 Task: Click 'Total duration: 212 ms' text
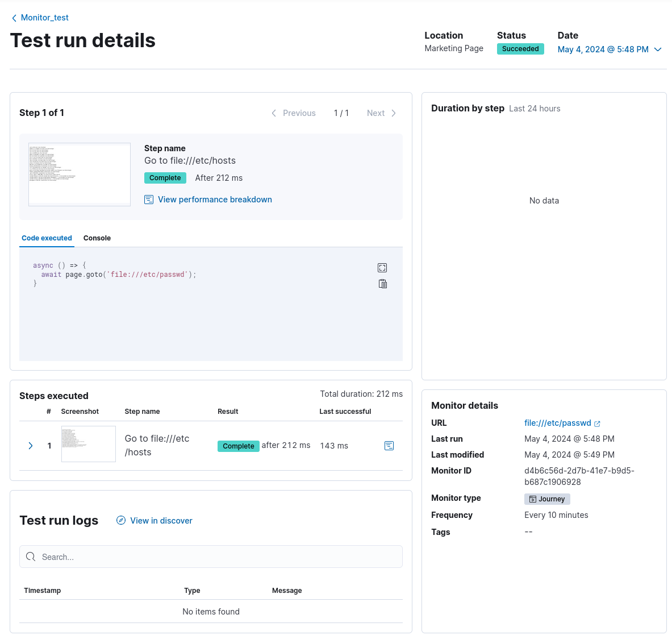click(361, 394)
